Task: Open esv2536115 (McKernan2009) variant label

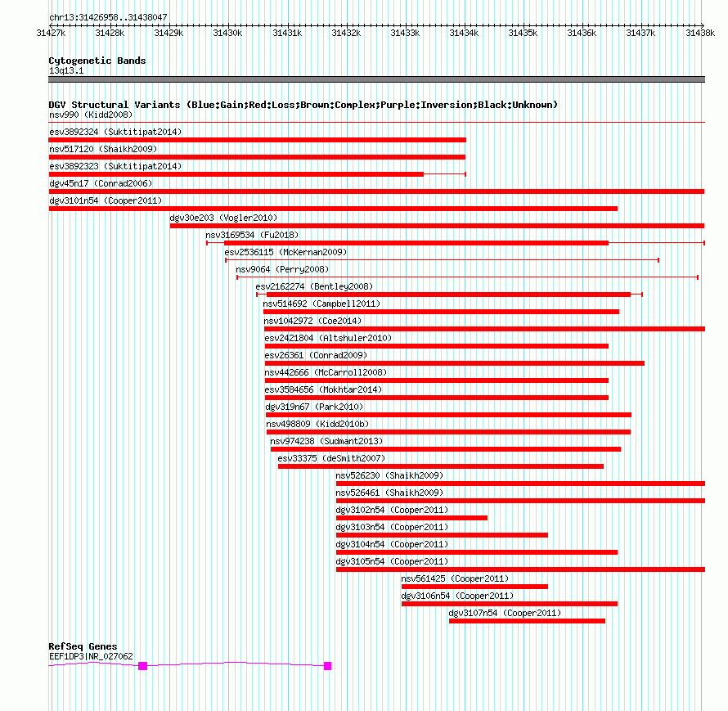Action: pyautogui.click(x=285, y=252)
